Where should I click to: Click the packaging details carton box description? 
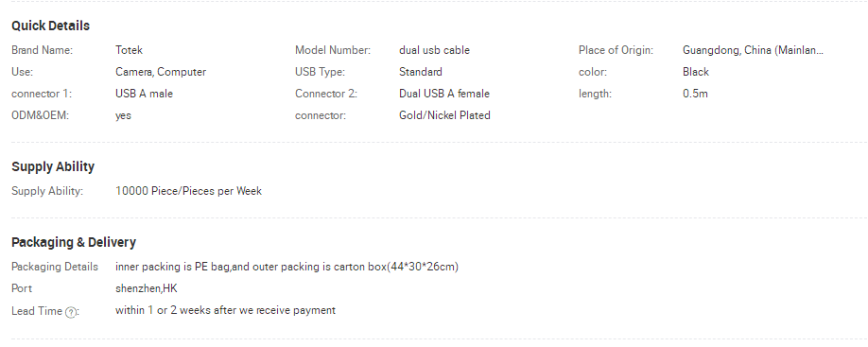pyautogui.click(x=286, y=267)
